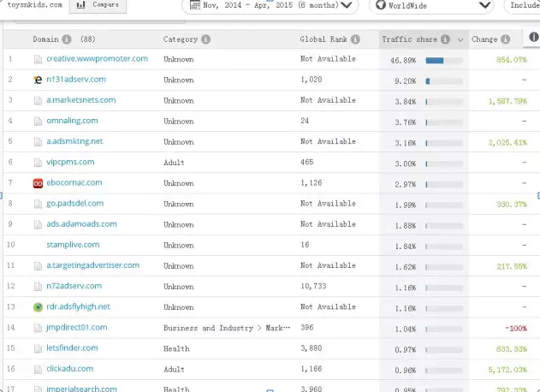Sort by Change column header
This screenshot has height=392, width=540.
pyautogui.click(x=484, y=39)
